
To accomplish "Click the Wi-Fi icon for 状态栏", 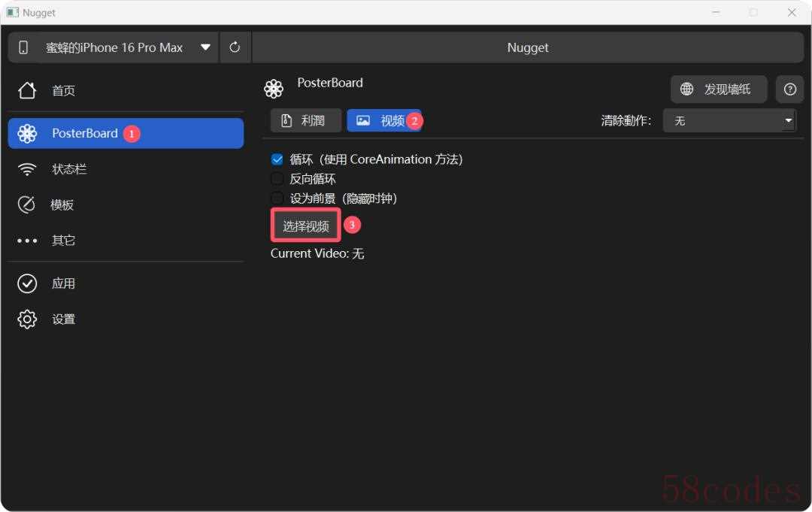I will click(x=27, y=169).
